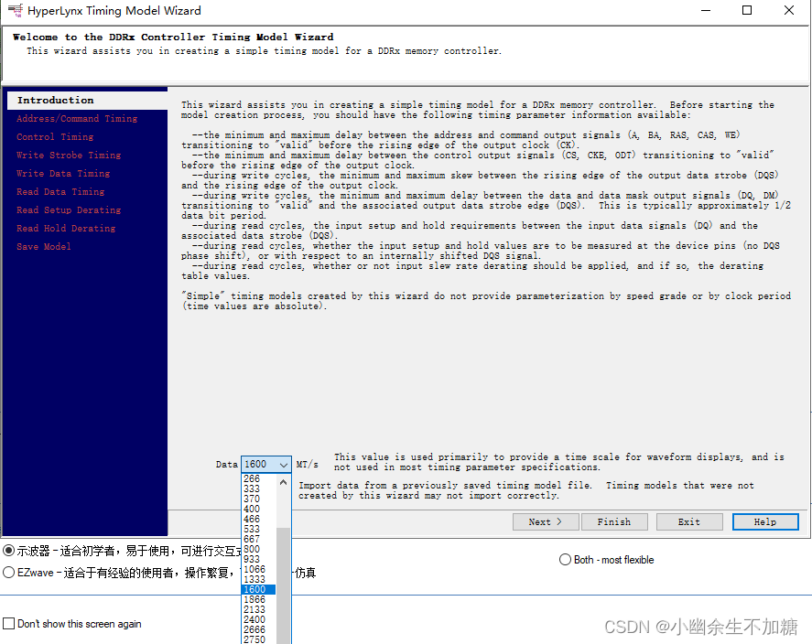Open the Introduction wizard page
The image size is (812, 644).
coord(87,101)
